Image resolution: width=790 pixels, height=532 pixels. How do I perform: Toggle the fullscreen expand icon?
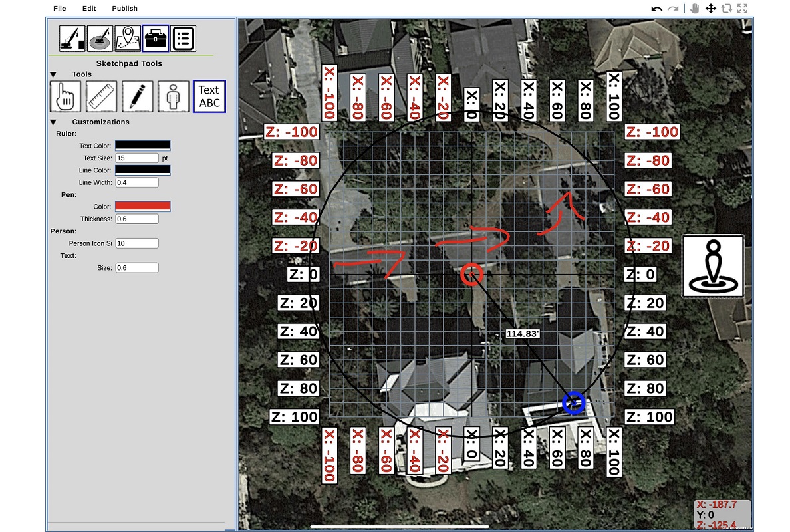[742, 9]
